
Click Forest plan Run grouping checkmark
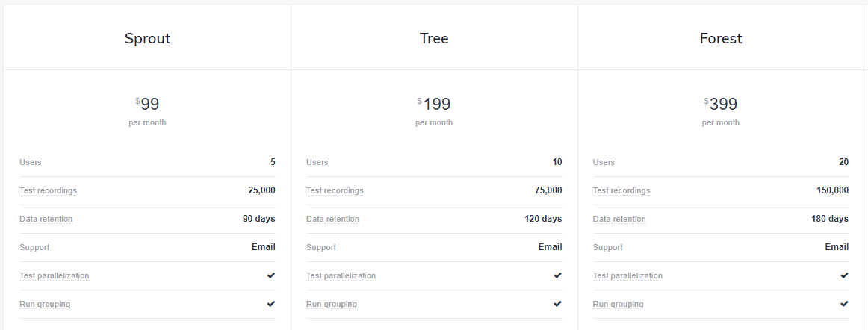844,303
